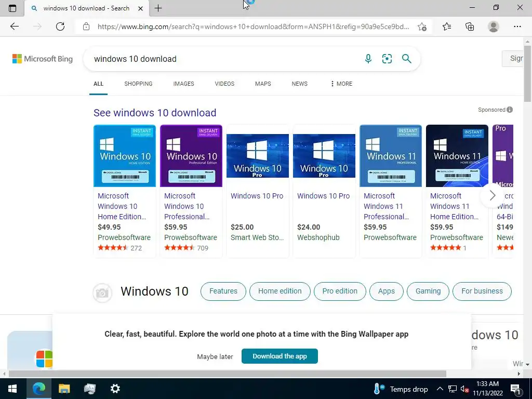Open taskbar clock showing 1:33 AM

click(x=487, y=389)
